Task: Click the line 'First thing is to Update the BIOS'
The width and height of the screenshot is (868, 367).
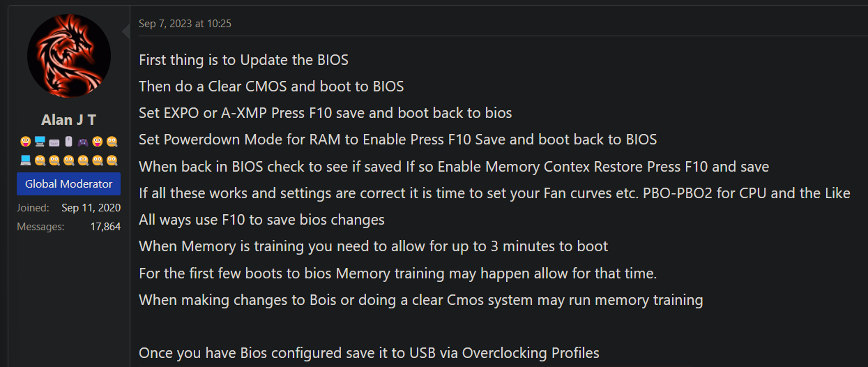Action: (243, 59)
